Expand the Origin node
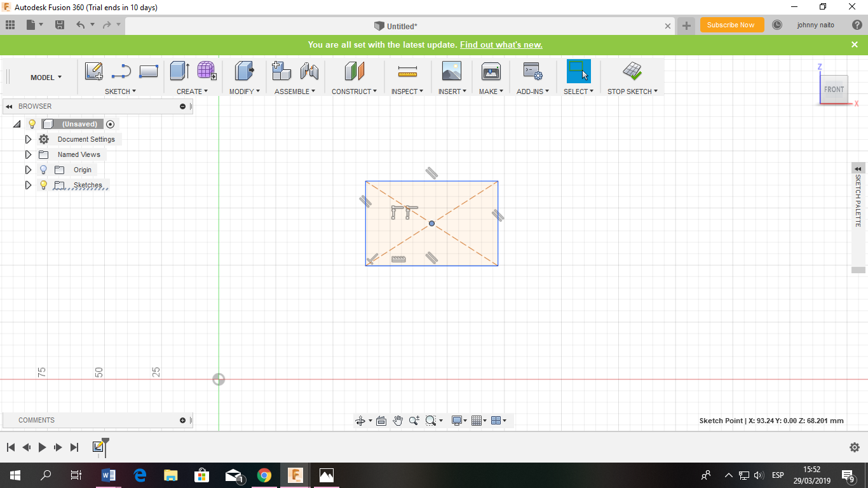The width and height of the screenshot is (868, 488). tap(28, 170)
